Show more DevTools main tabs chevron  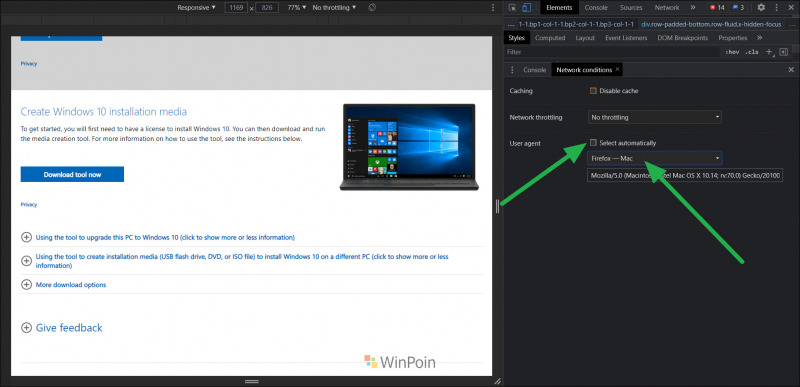click(692, 8)
